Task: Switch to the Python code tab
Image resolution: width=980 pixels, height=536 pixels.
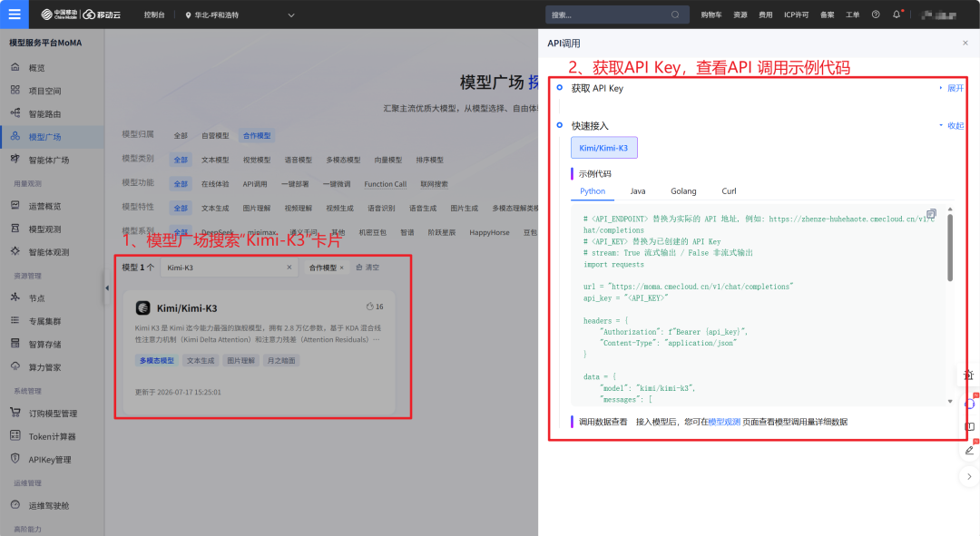Action: [x=593, y=191]
